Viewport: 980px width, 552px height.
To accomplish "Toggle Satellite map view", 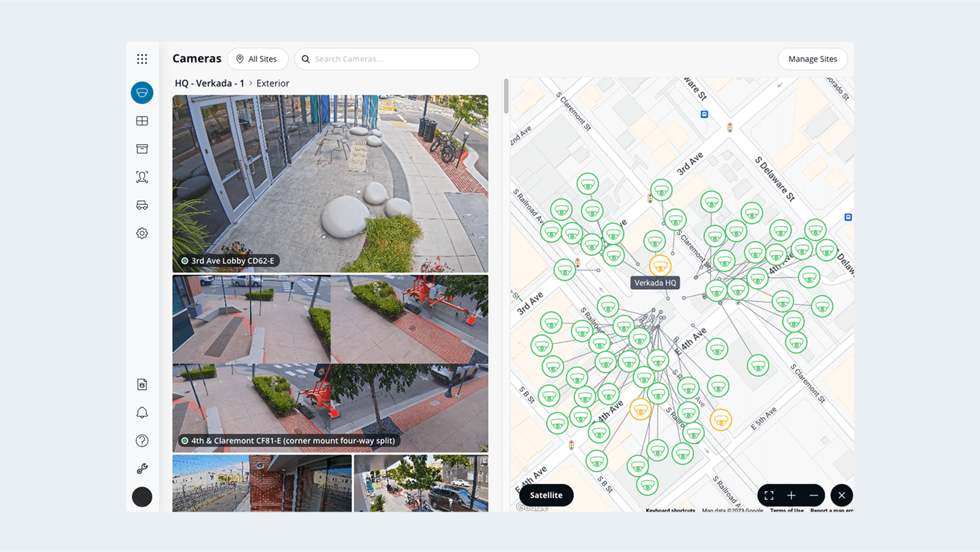I will tap(546, 495).
